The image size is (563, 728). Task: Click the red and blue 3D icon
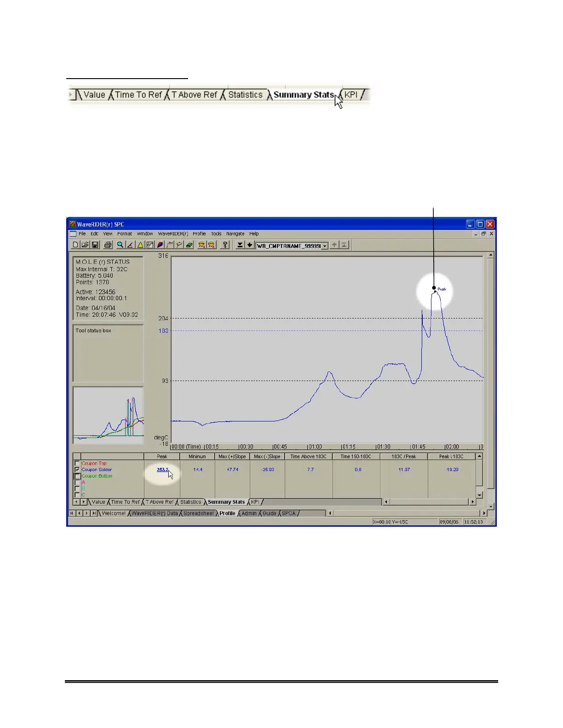(x=160, y=245)
